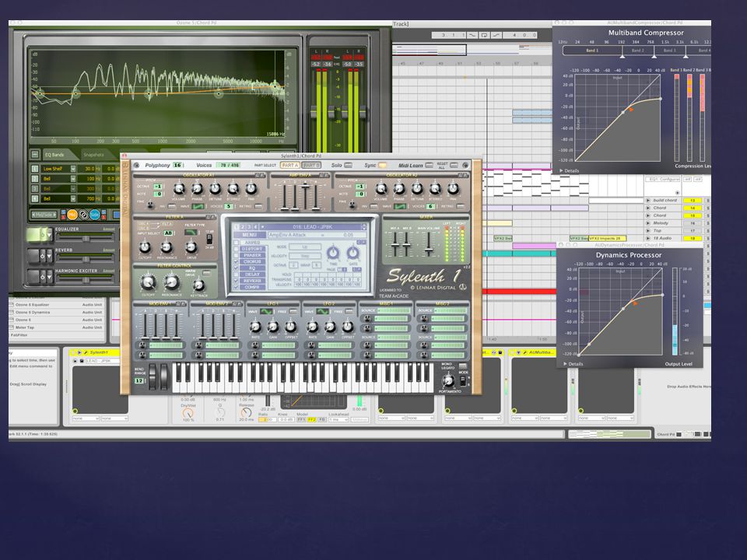Image resolution: width=747 pixels, height=560 pixels.
Task: Click the arpeggiator Gate knob
Action: [353, 252]
